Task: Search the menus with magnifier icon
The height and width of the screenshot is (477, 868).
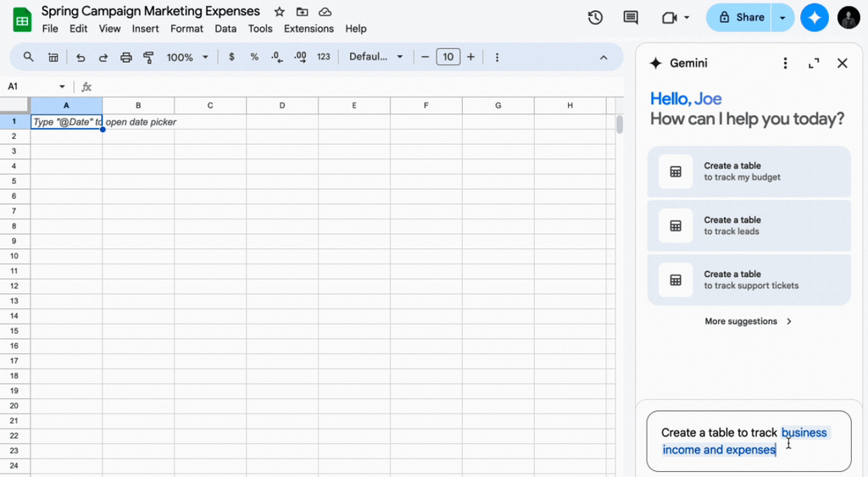Action: click(x=28, y=57)
